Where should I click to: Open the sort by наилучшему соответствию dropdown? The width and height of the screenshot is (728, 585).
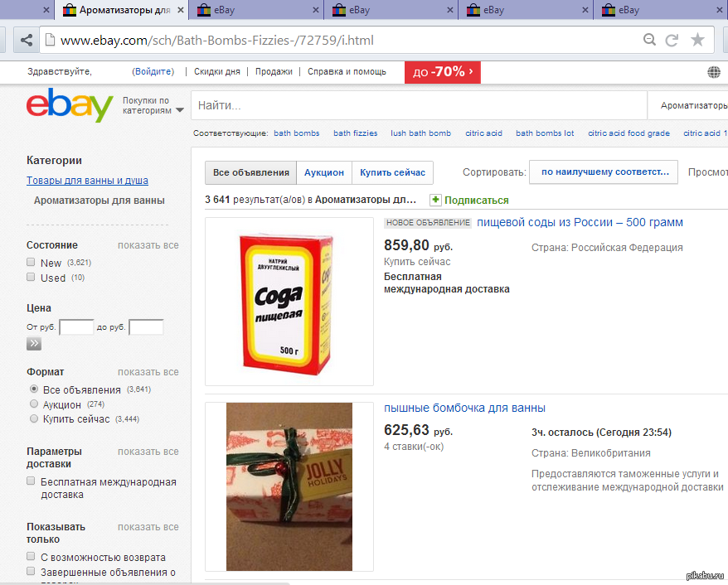pos(604,172)
